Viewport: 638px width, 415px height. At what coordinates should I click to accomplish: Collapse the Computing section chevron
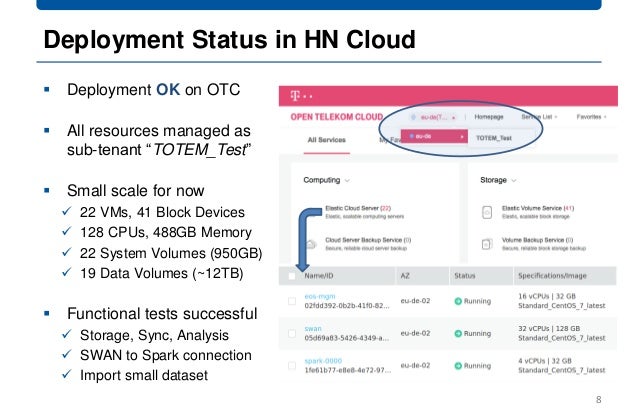coord(347,180)
